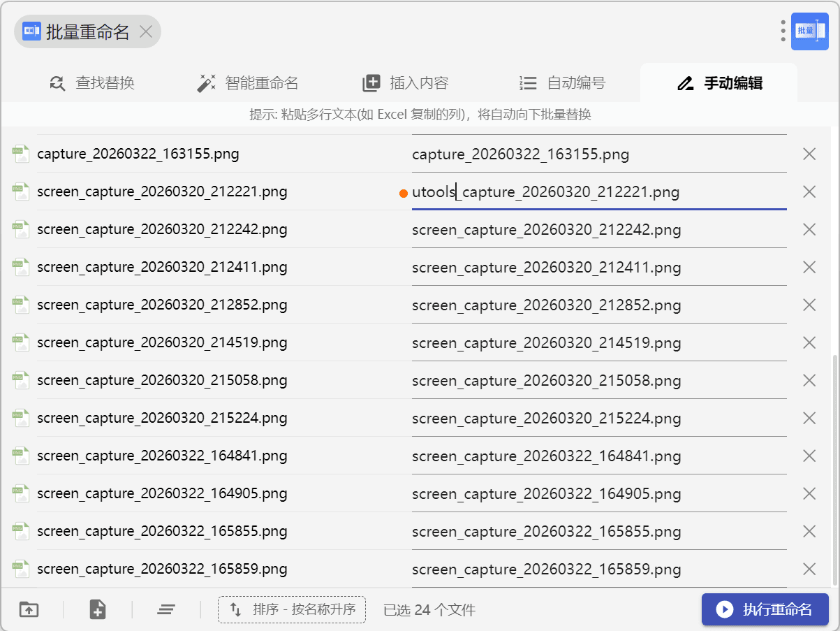Switch to the 智能重命名 tab

click(x=248, y=83)
